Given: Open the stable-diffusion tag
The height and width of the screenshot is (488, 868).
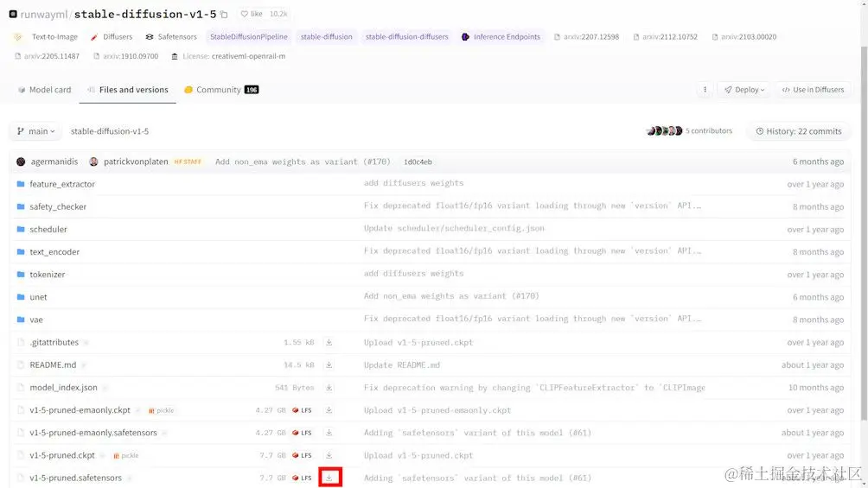Looking at the screenshot, I should 327,36.
